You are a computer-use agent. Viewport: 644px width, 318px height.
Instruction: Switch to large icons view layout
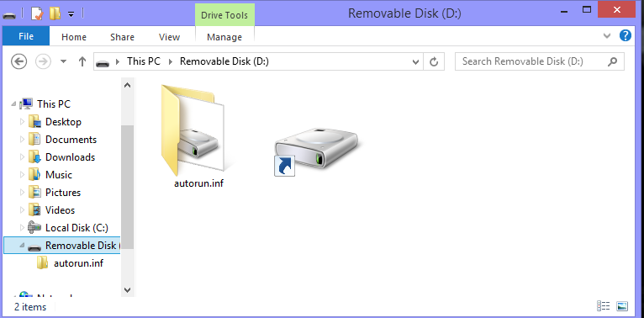tap(622, 306)
